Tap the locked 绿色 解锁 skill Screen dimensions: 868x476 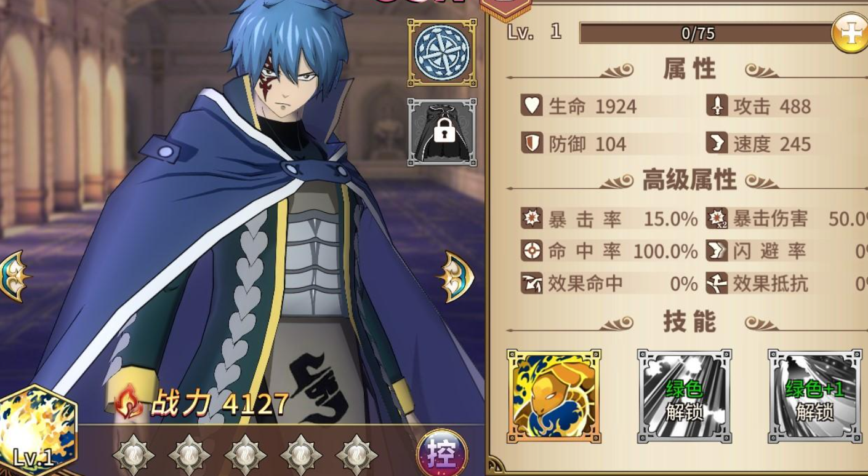685,396
